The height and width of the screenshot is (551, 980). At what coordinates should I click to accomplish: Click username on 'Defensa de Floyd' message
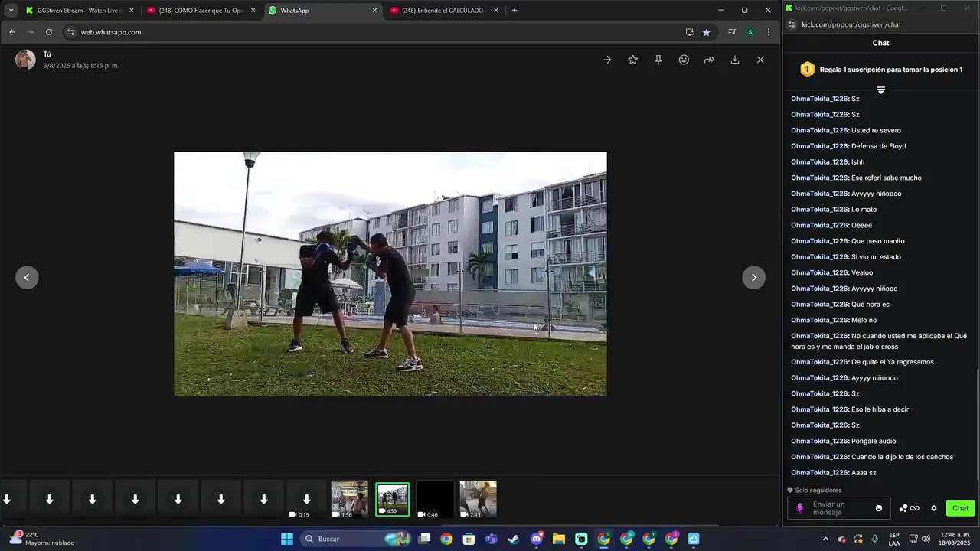819,146
